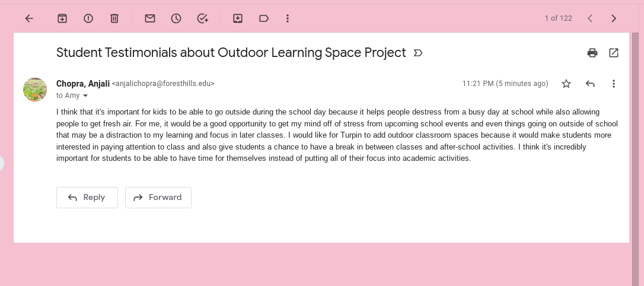Add this email to Tasks
This screenshot has width=644, height=286.
tap(203, 18)
